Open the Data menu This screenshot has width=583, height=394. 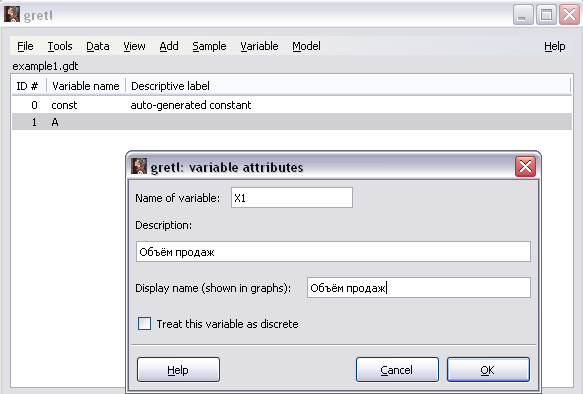point(98,46)
